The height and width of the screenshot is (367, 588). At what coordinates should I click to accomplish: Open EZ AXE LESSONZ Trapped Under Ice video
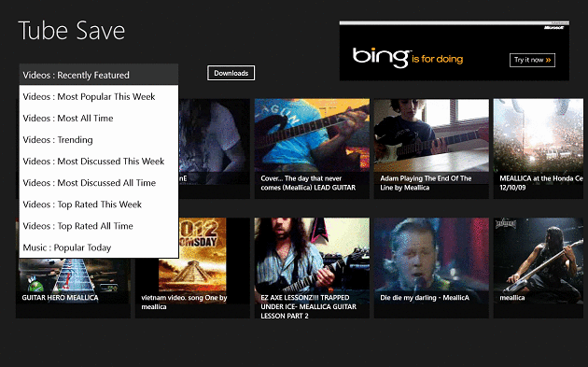[x=312, y=268]
